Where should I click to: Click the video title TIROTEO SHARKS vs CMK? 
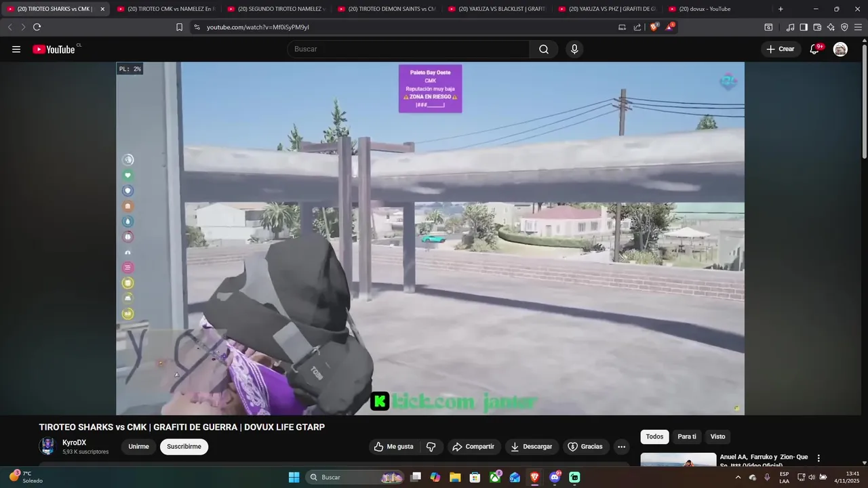(182, 427)
